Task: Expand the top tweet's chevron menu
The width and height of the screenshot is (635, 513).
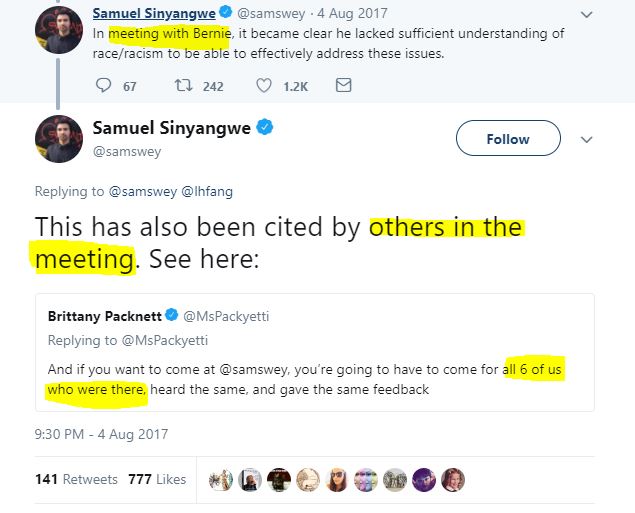Action: point(586,15)
